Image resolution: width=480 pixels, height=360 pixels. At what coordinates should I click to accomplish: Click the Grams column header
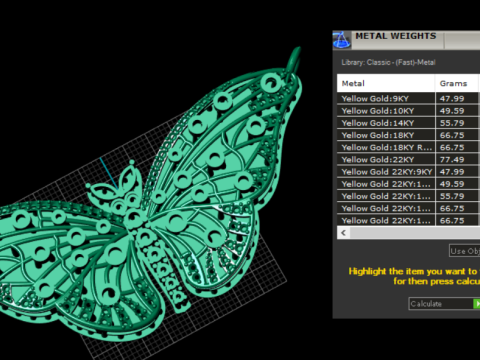456,83
